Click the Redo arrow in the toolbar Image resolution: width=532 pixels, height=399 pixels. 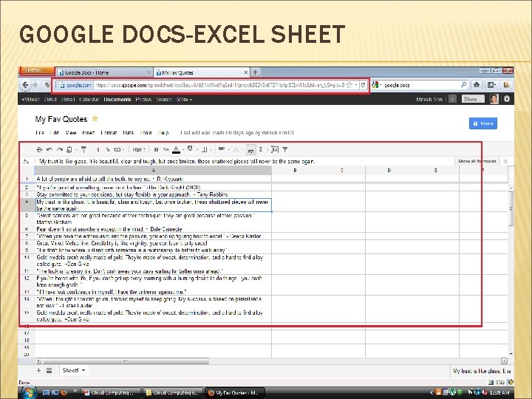[x=60, y=149]
